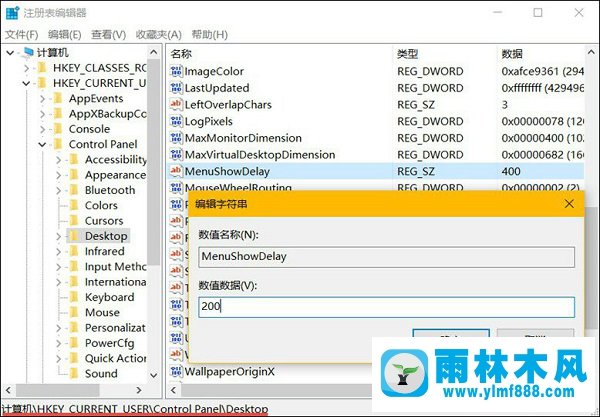Collapse the HKEY_CURRENT_USER key
600x417 pixels.
click(x=26, y=83)
